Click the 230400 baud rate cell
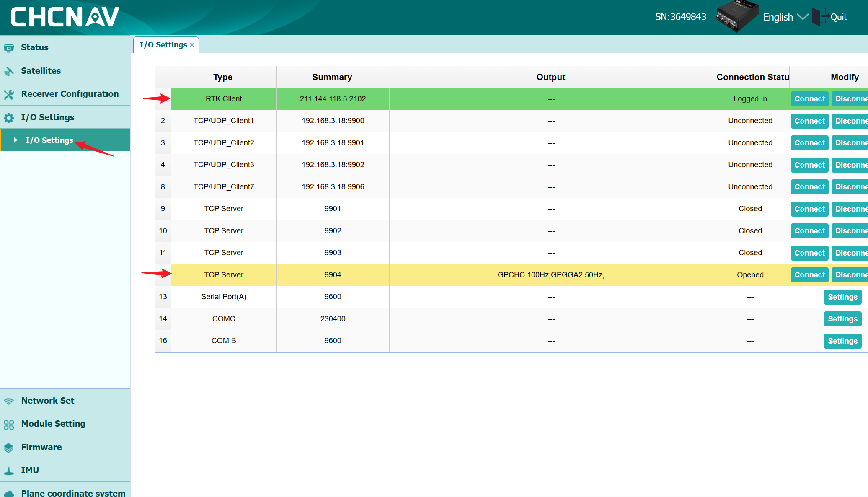Image resolution: width=868 pixels, height=497 pixels. [333, 319]
